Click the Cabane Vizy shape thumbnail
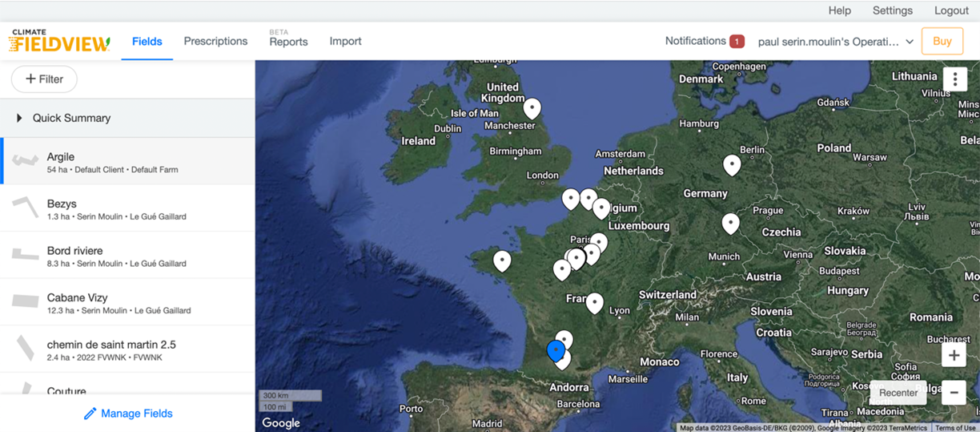 pyautogui.click(x=25, y=301)
